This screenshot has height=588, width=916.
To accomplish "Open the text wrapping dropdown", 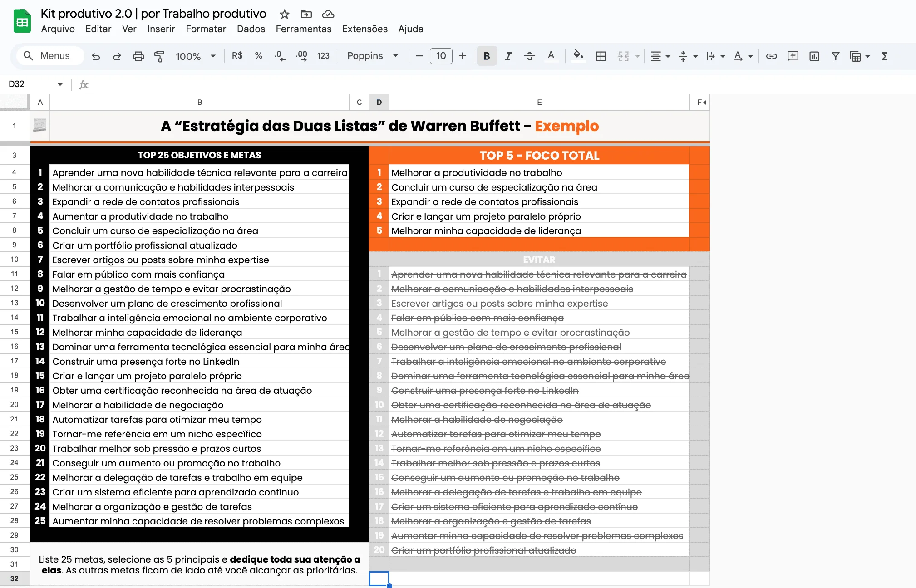I will coord(715,56).
